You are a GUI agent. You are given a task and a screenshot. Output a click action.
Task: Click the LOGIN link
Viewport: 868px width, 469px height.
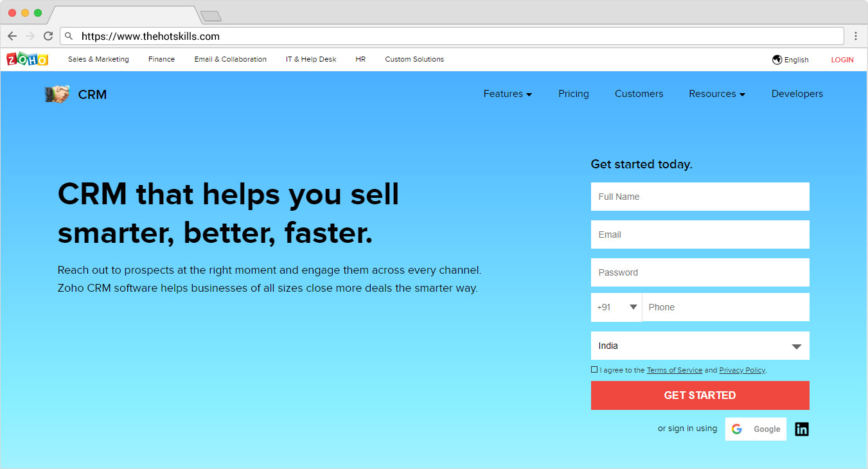click(842, 60)
